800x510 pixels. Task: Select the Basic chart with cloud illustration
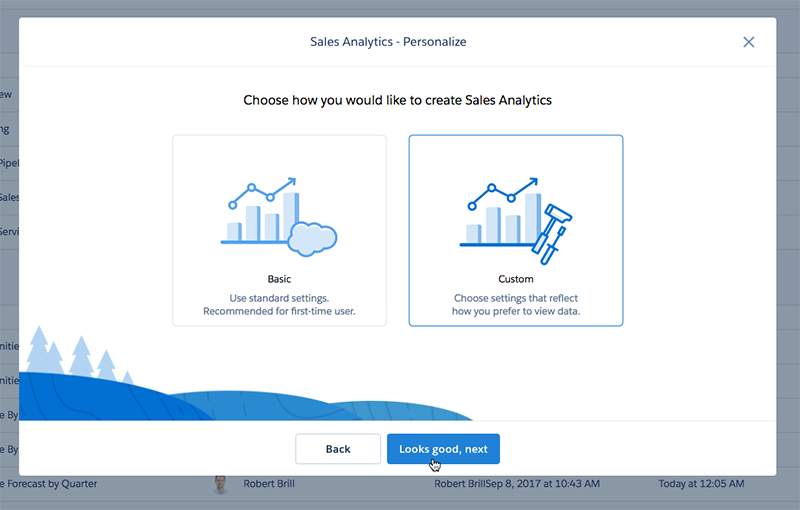click(x=279, y=217)
